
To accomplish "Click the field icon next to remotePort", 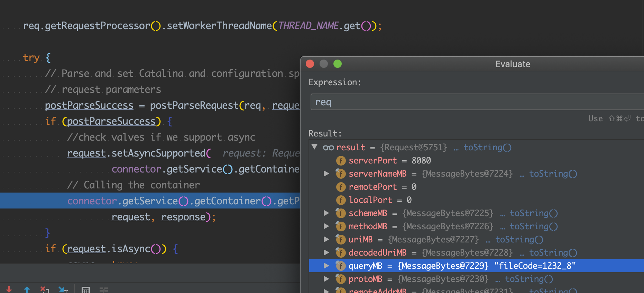I will tap(341, 187).
